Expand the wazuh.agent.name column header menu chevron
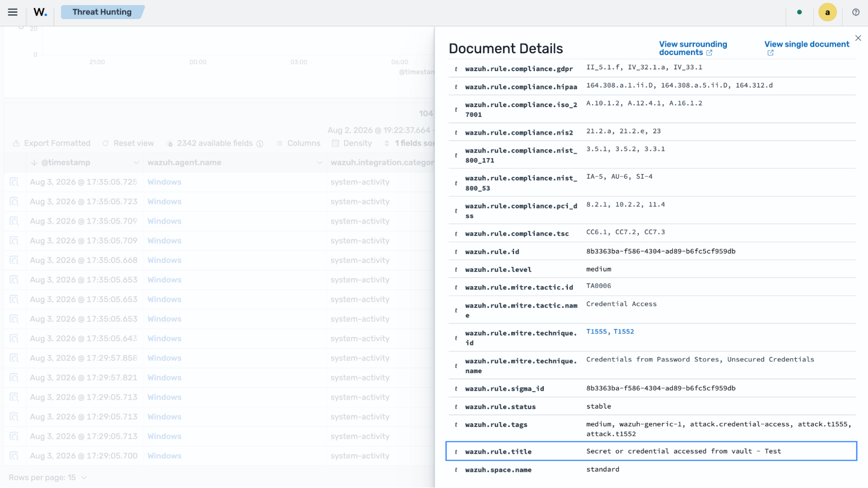Viewport: 868px width, 488px height. 319,163
